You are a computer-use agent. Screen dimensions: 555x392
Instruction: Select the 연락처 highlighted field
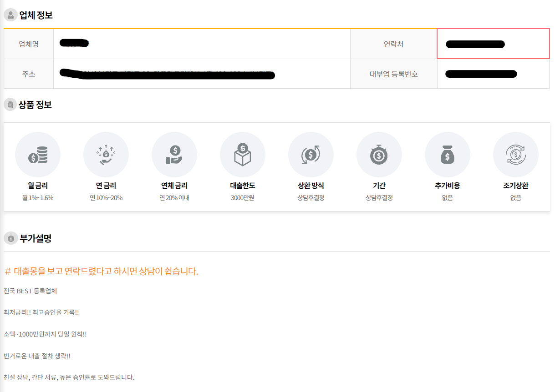[493, 44]
